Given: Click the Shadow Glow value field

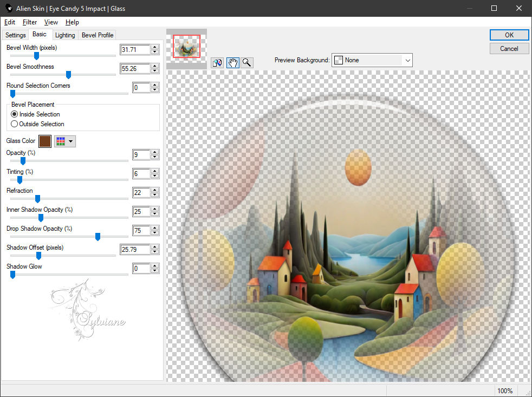Looking at the screenshot, I should point(141,269).
